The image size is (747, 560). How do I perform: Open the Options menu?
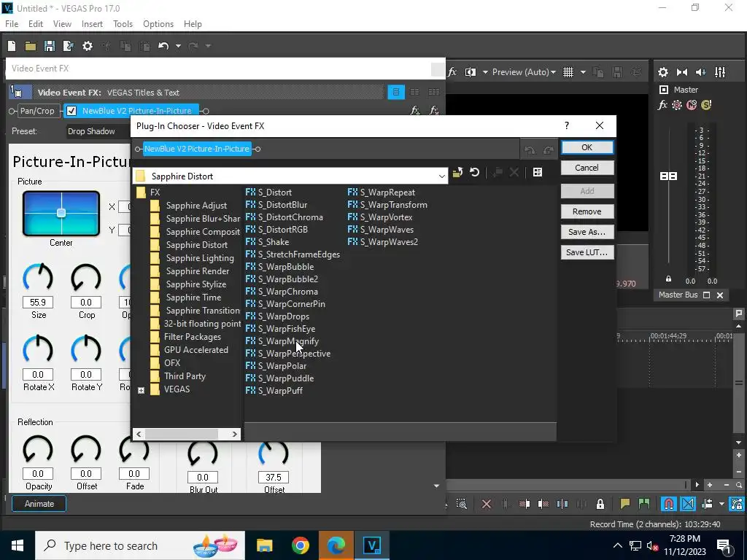point(158,24)
